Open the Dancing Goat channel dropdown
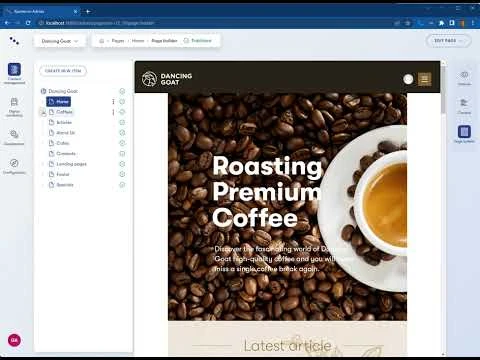 60,41
